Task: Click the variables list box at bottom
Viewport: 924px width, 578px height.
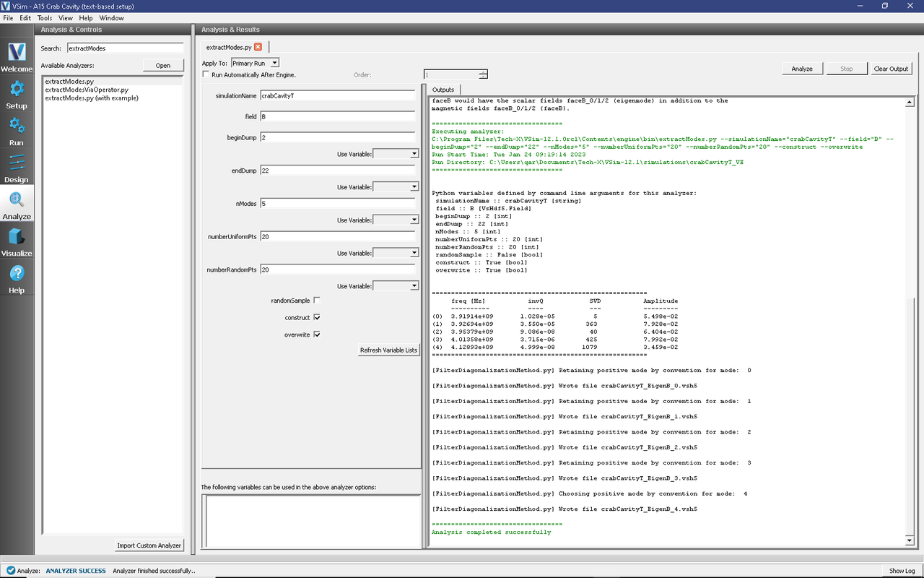Action: (x=310, y=520)
